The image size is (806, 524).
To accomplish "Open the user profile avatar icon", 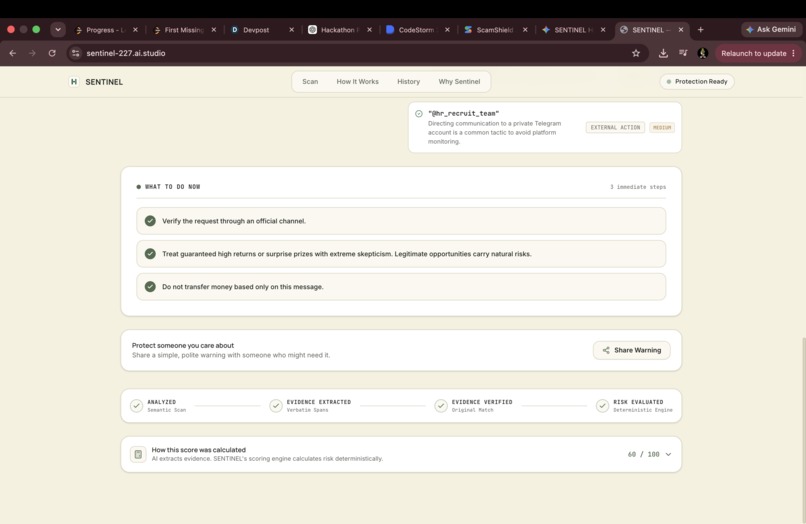I will pyautogui.click(x=703, y=53).
